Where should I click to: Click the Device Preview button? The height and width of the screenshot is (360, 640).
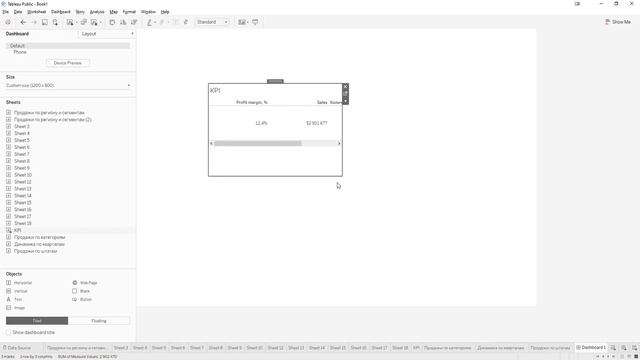click(68, 63)
